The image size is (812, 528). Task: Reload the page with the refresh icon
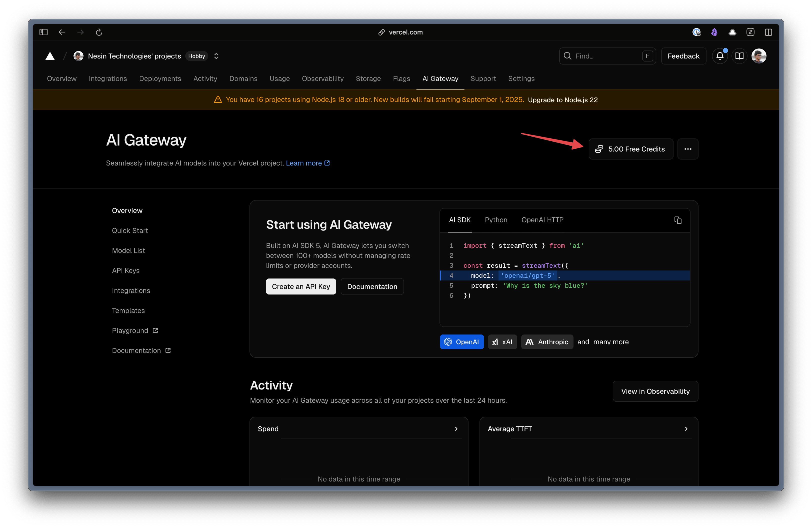[99, 32]
